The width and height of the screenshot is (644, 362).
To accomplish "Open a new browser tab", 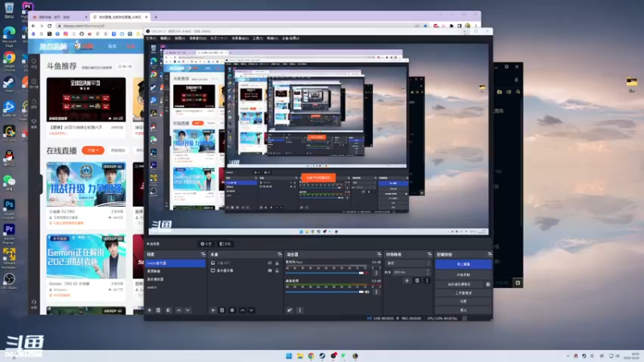I will 155,17.
